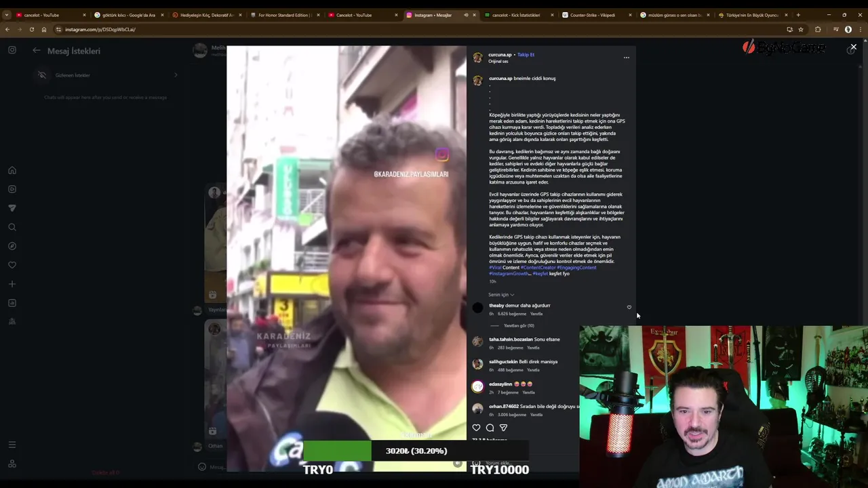
Task: Open Notifications heart icon in sidebar
Action: pyautogui.click(x=12, y=265)
